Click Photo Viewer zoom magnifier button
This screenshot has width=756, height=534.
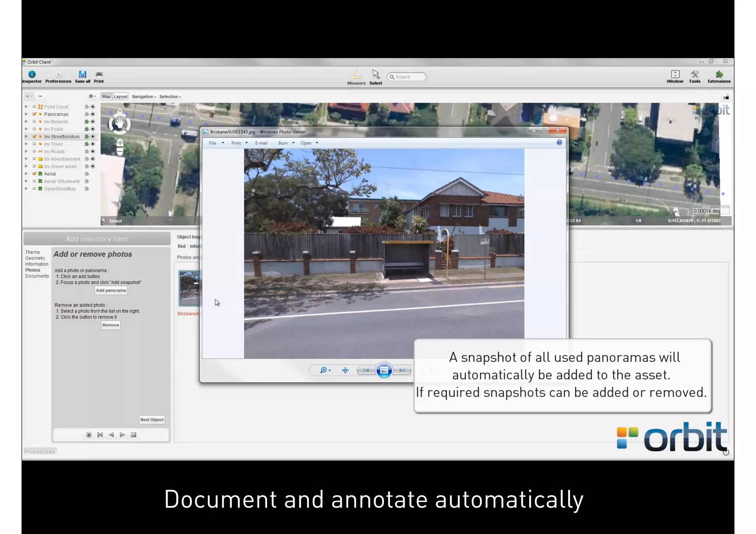[325, 370]
